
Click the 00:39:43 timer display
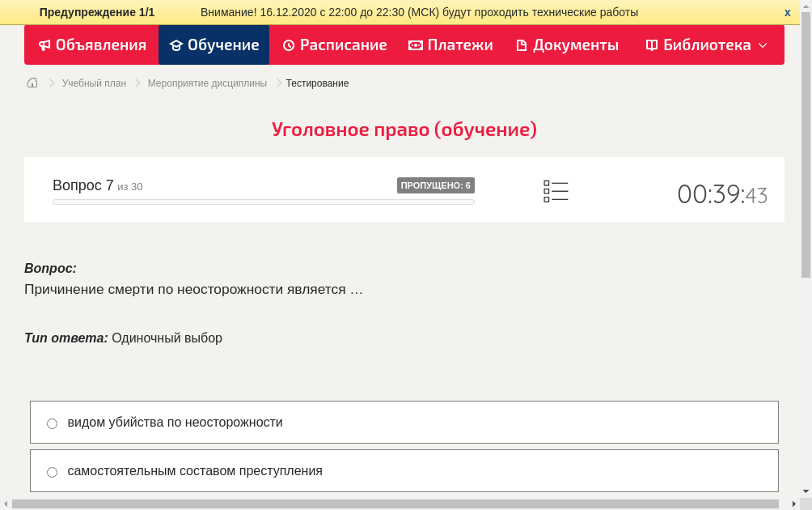click(x=721, y=193)
